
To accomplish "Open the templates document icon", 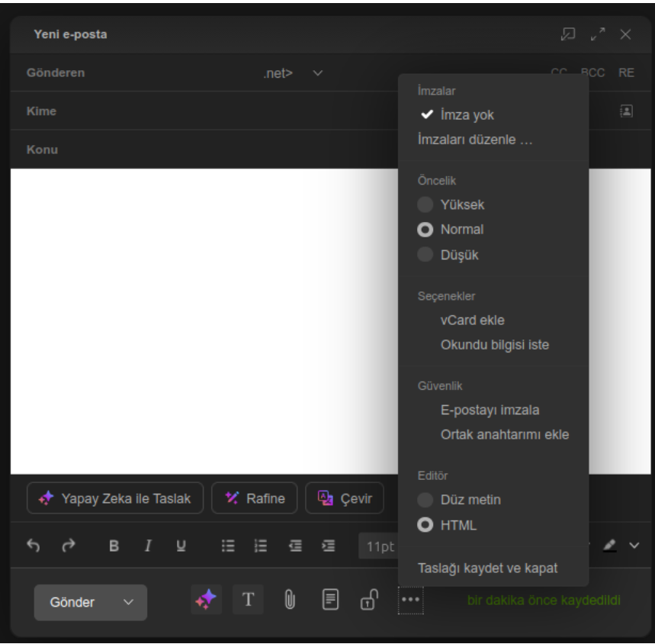I will 329,601.
